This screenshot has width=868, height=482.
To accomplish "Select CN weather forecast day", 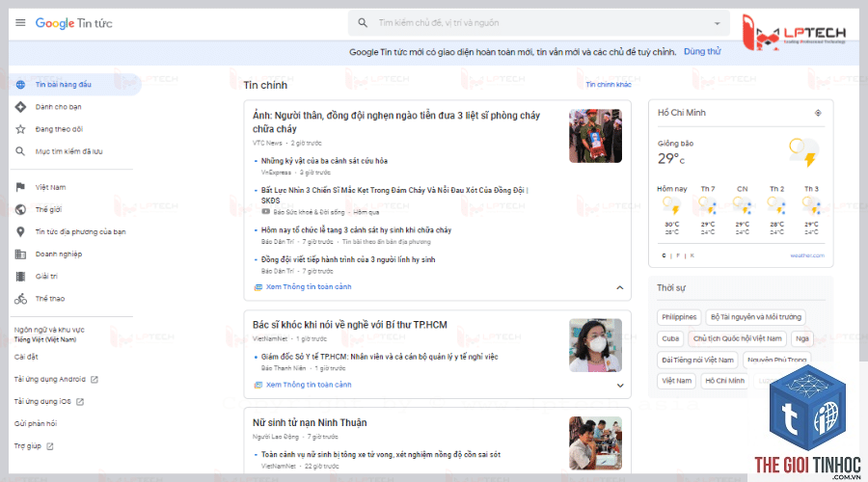I will pyautogui.click(x=743, y=211).
